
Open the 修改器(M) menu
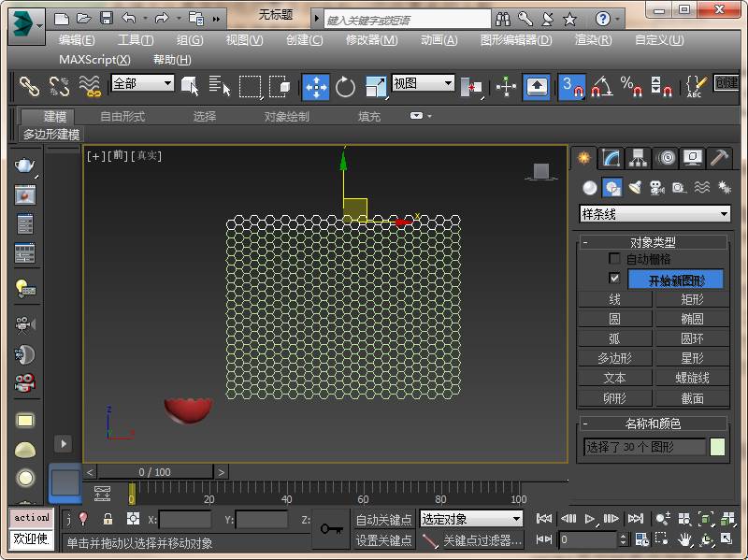coord(371,40)
